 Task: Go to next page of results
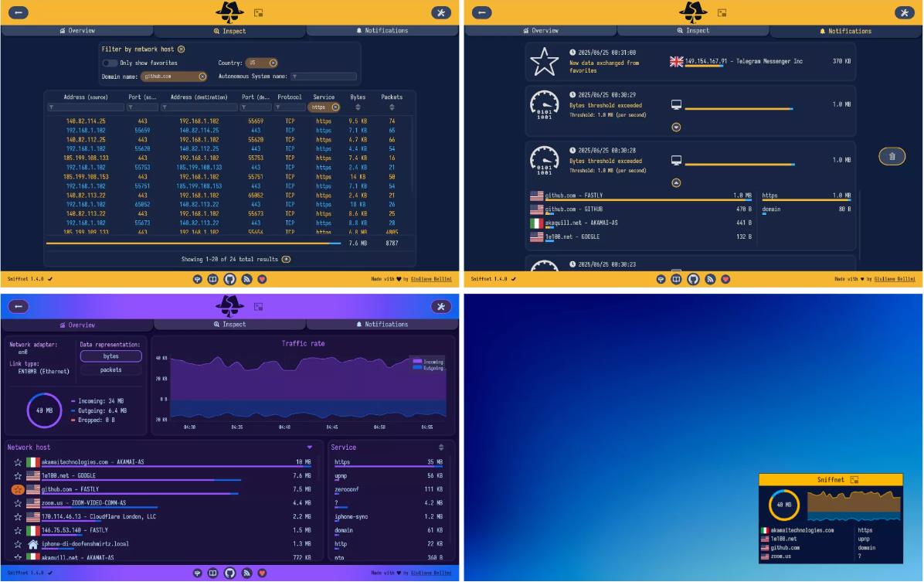[286, 259]
